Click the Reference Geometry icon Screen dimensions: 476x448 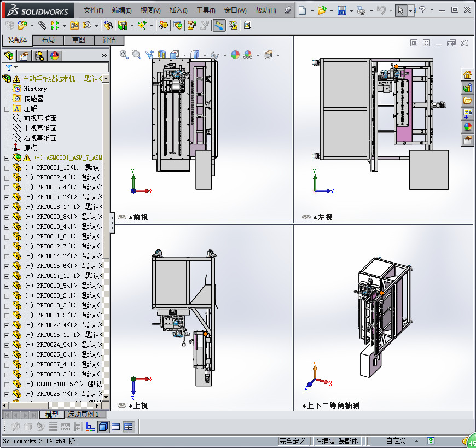click(x=142, y=25)
